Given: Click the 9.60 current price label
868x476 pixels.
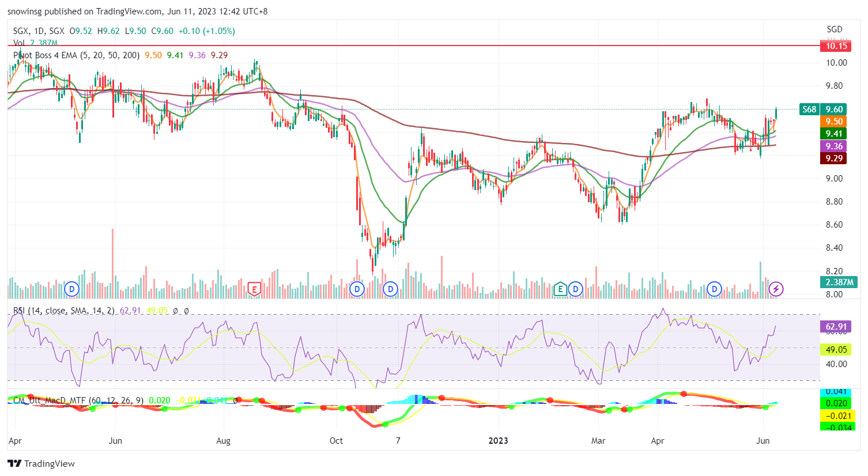Looking at the screenshot, I should click(834, 109).
